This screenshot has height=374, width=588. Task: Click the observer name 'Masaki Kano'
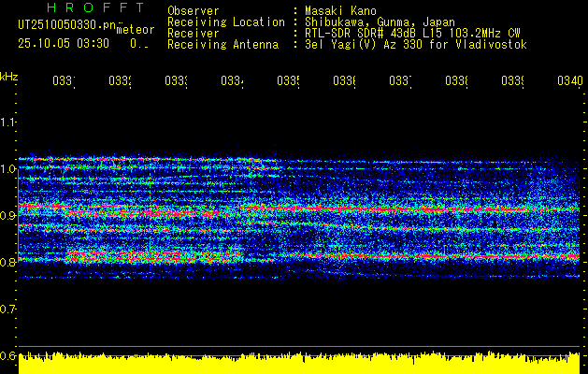tap(340, 11)
